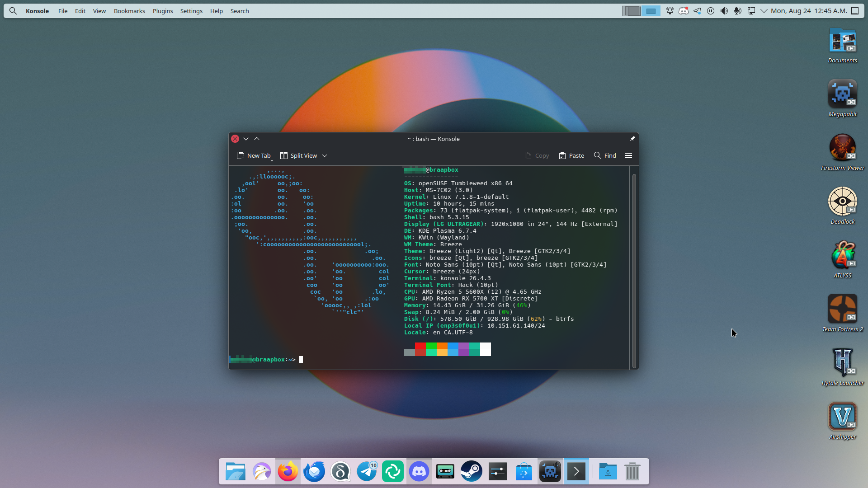Open Thunderbird mail from the dock

tap(314, 472)
